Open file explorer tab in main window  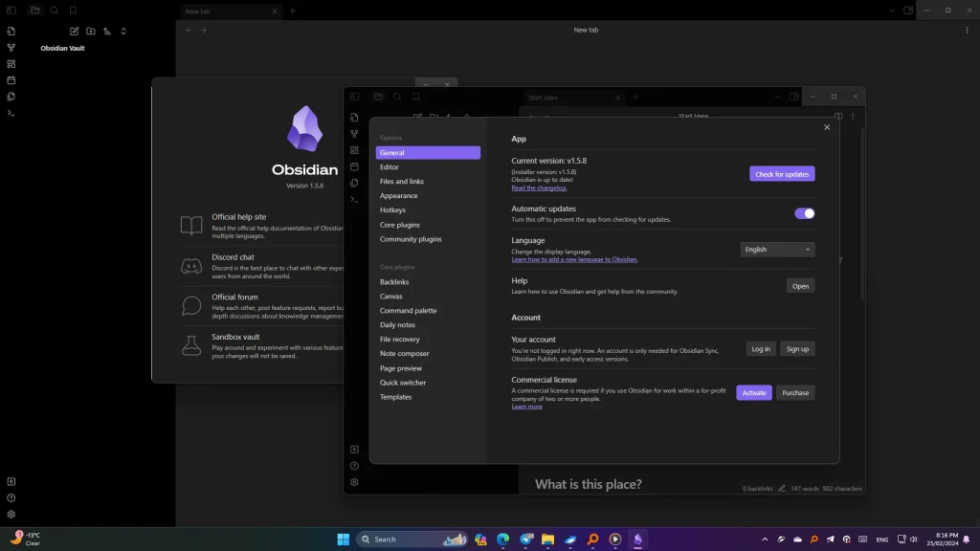tap(35, 11)
